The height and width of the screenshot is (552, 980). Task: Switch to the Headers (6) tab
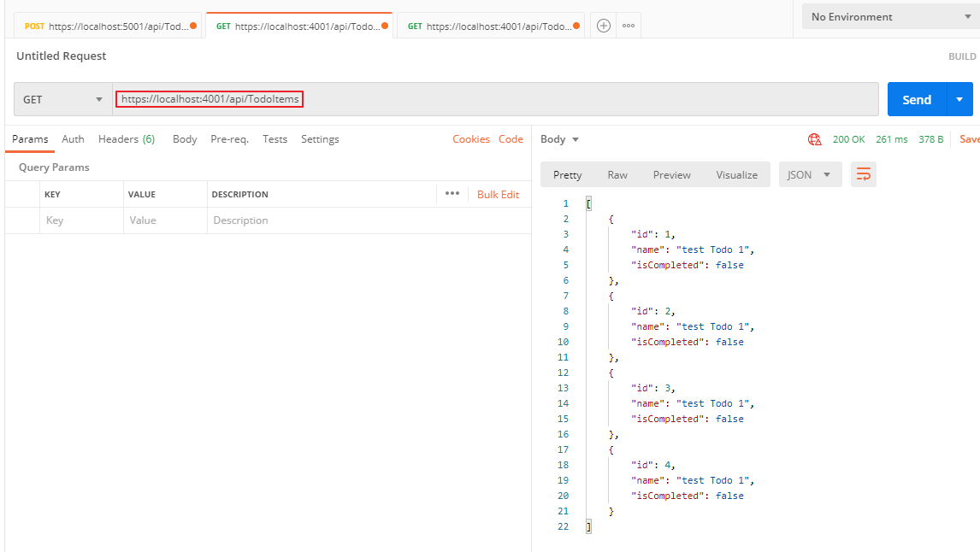point(126,139)
